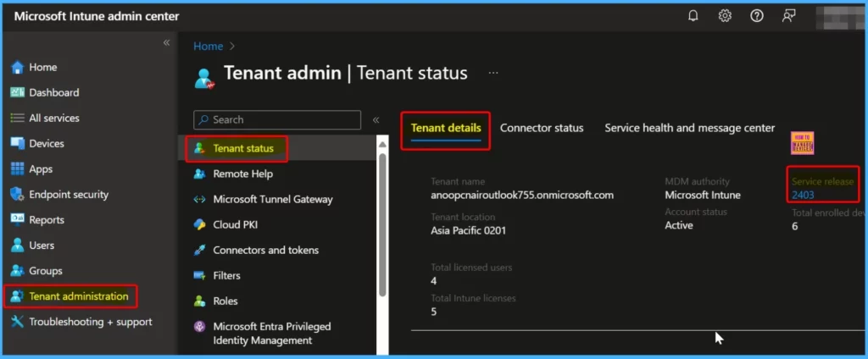Click the Users person icon
Image resolution: width=868 pixels, height=359 pixels.
pos(18,245)
